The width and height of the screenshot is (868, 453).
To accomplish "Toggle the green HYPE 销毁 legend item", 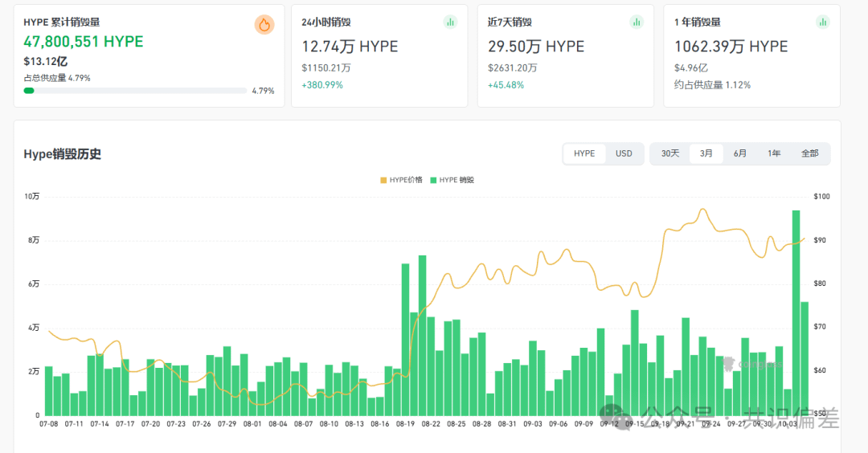I will [x=452, y=180].
